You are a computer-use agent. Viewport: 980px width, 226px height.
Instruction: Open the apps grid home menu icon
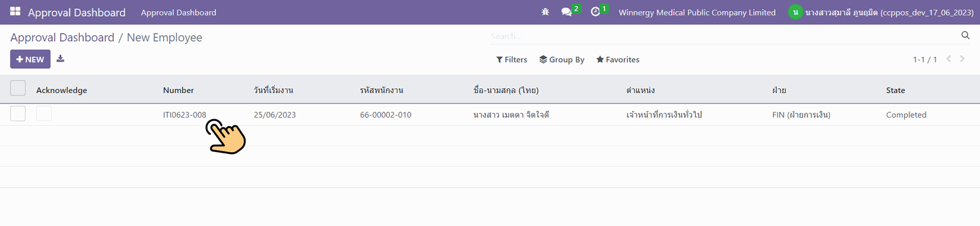pyautogui.click(x=15, y=11)
